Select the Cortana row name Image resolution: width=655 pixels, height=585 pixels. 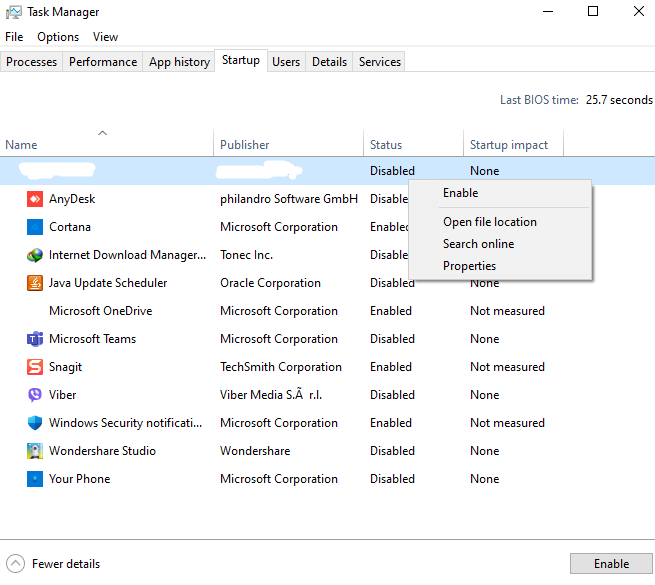click(x=70, y=227)
